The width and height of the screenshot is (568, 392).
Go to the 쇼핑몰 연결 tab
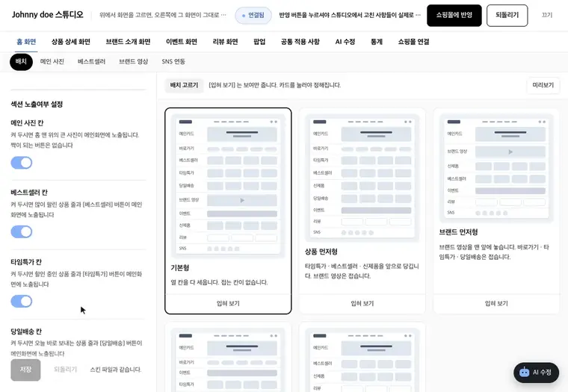pyautogui.click(x=414, y=42)
